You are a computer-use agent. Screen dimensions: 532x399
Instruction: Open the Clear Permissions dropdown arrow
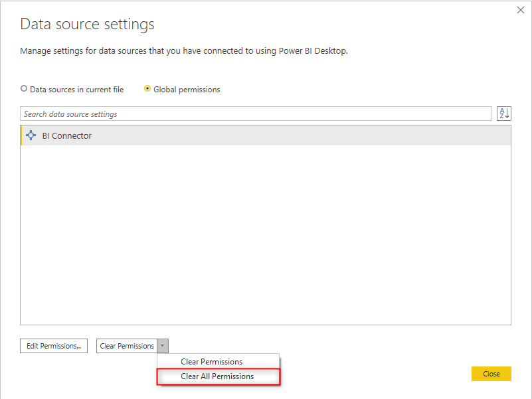(163, 346)
